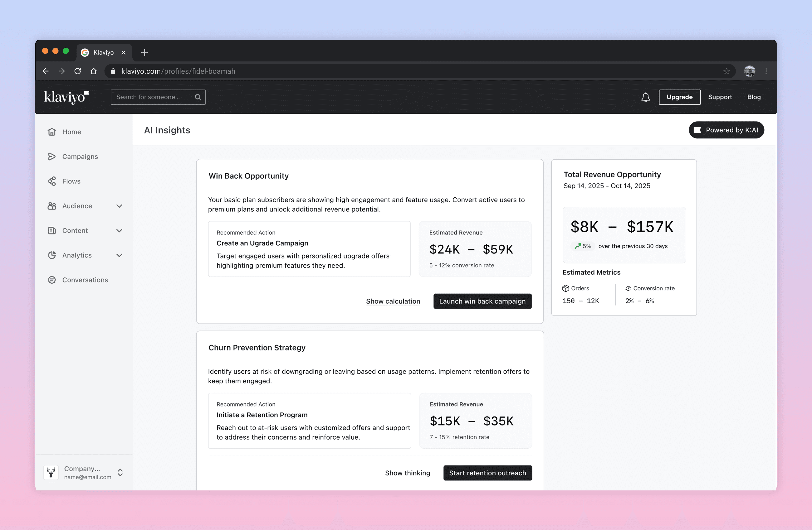Screen dimensions: 812x530
Task: Open the Show calculation link
Action: click(x=393, y=301)
